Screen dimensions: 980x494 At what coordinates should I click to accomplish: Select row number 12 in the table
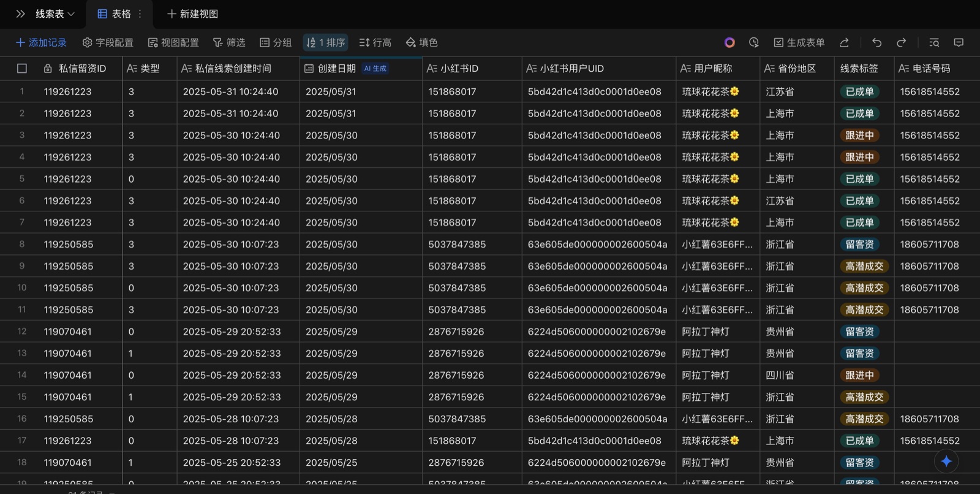pos(22,332)
